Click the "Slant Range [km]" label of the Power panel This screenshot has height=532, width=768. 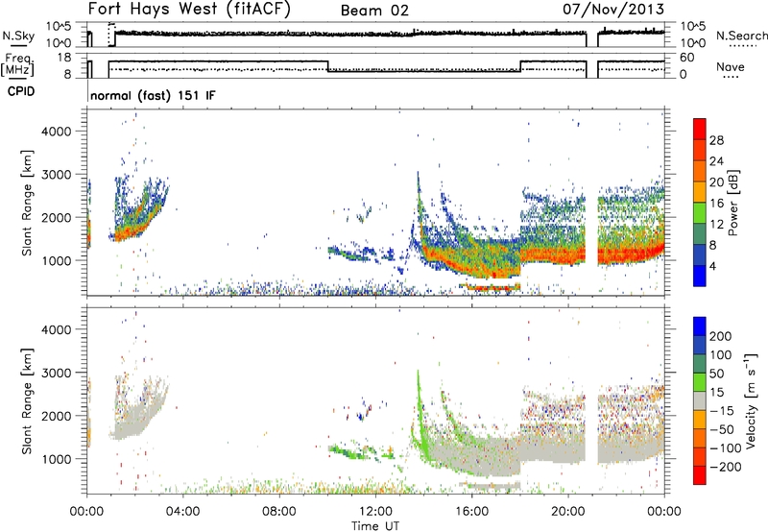pos(27,203)
